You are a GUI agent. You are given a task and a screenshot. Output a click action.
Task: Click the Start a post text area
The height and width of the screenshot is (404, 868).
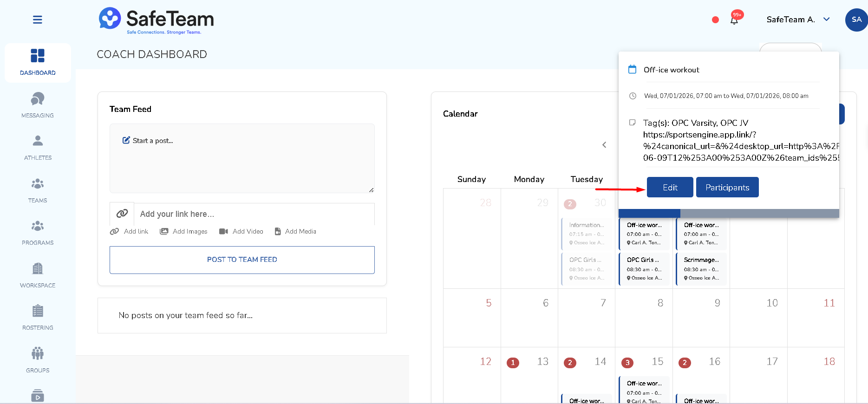(x=242, y=158)
